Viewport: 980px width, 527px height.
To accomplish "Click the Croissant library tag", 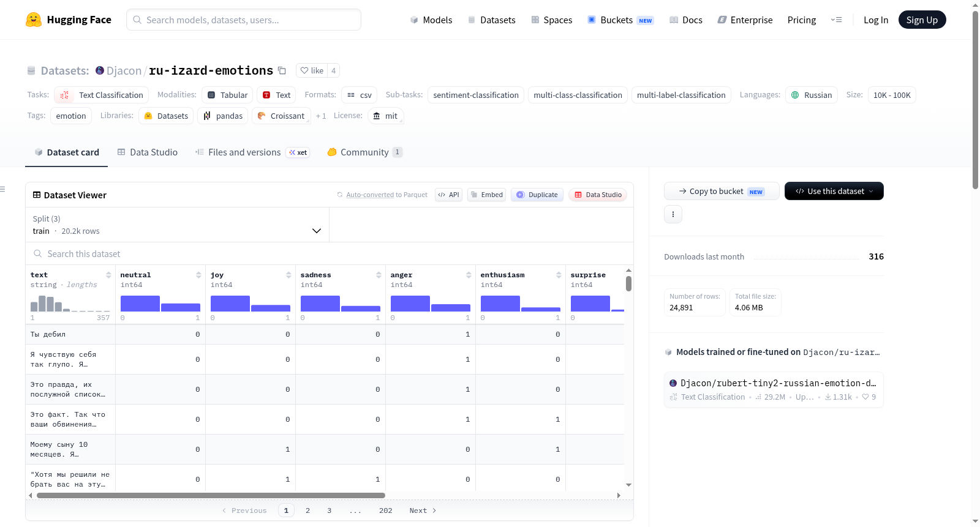I will pyautogui.click(x=281, y=116).
